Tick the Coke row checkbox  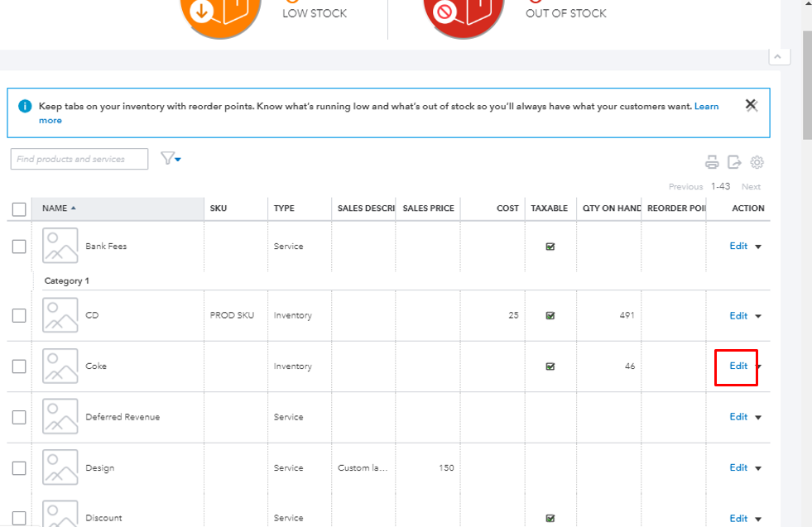(19, 366)
